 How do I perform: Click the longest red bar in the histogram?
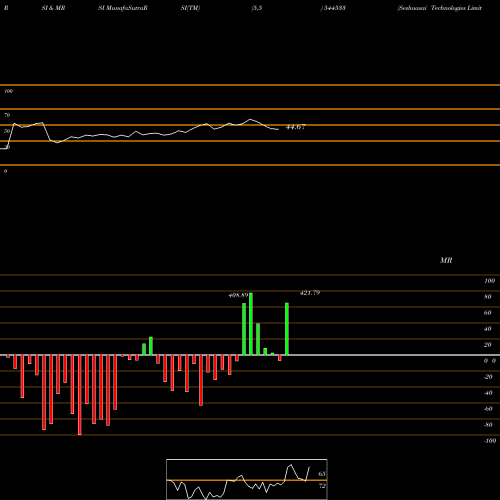[80, 395]
